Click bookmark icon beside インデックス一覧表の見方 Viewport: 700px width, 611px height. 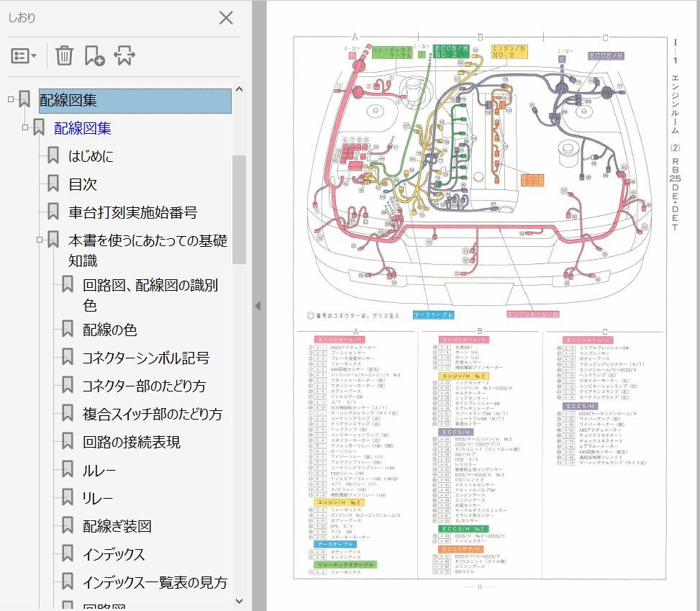(68, 581)
